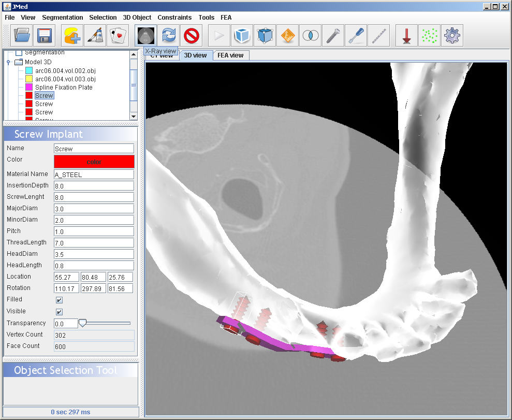This screenshot has width=512, height=420.
Task: Uncheck the Filled checkbox
Action: (60, 300)
